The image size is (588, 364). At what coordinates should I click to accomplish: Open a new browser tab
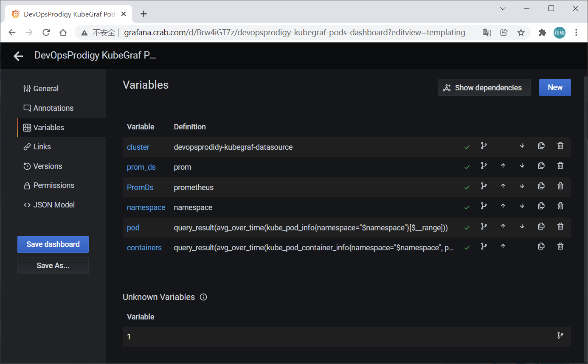143,14
